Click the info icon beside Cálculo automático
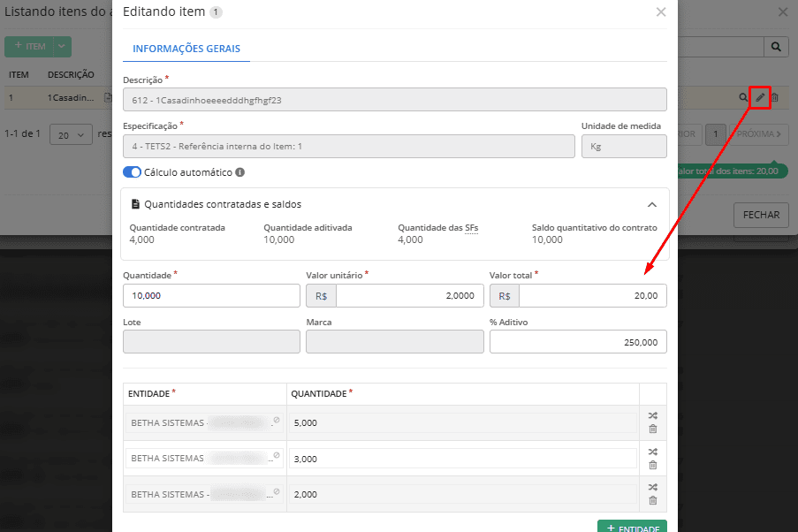Screen dimensions: 798x532 coord(240,172)
